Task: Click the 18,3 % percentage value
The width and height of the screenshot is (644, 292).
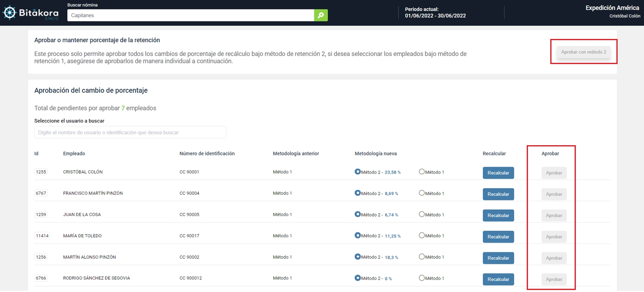Action: pos(392,258)
